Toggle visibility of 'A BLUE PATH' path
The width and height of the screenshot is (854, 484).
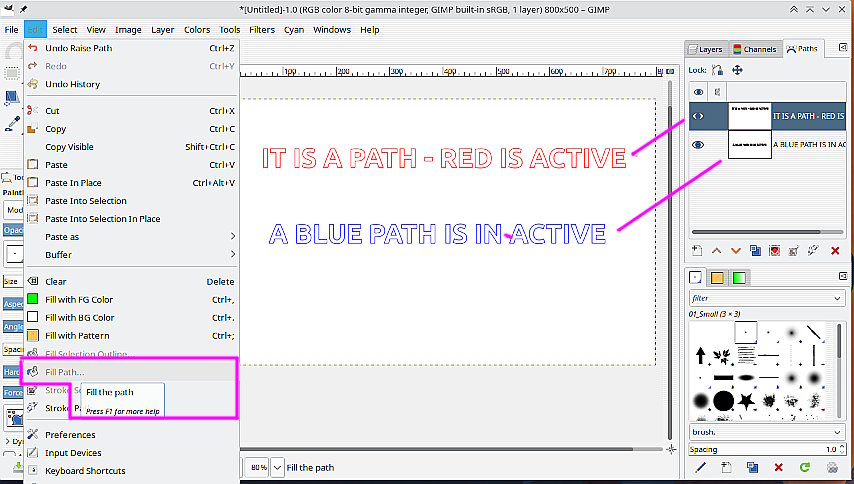(698, 145)
